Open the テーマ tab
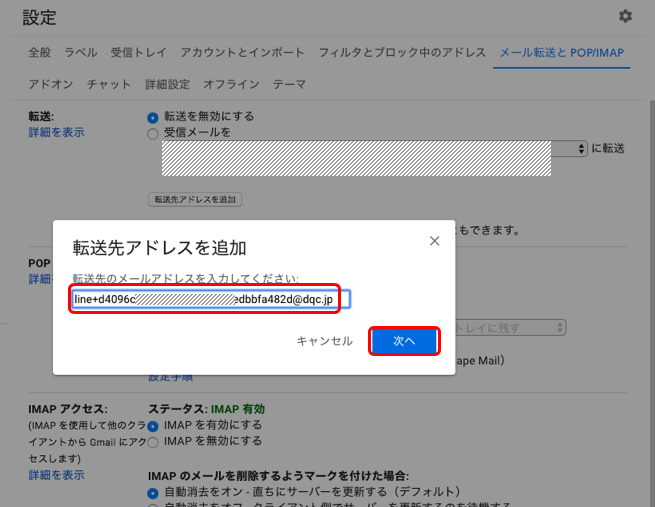Viewport: 655px width, 507px height. coord(289,84)
